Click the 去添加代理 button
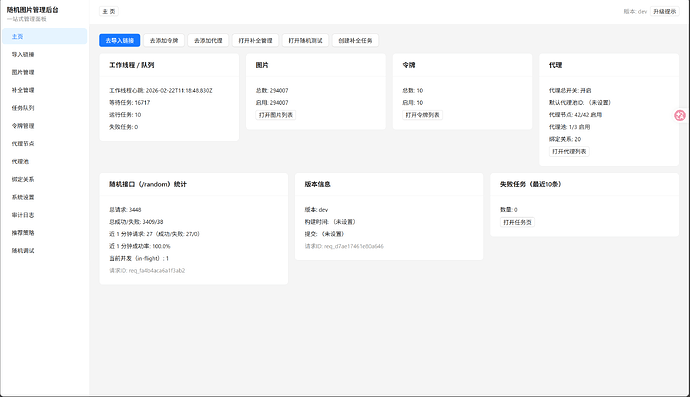This screenshot has height=397, width=690. click(208, 40)
